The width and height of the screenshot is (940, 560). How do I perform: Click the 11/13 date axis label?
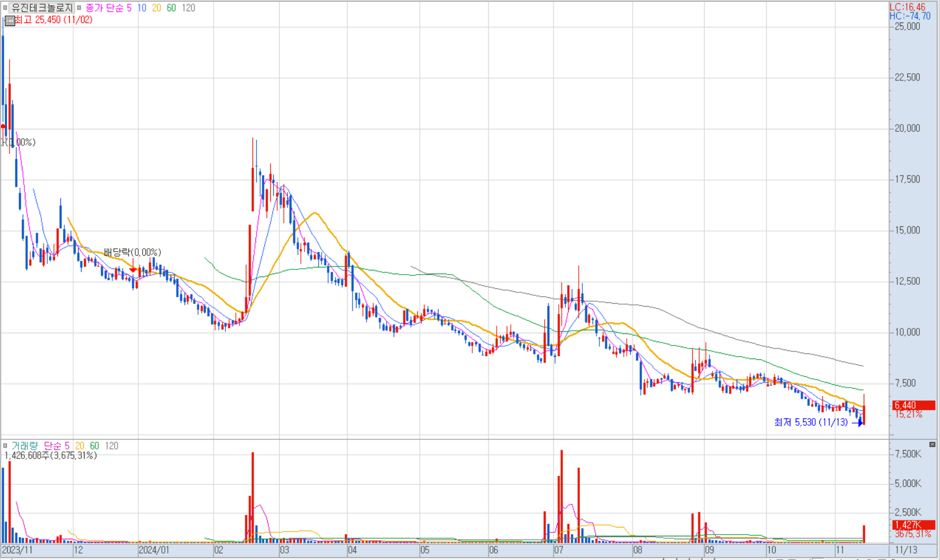pyautogui.click(x=905, y=550)
